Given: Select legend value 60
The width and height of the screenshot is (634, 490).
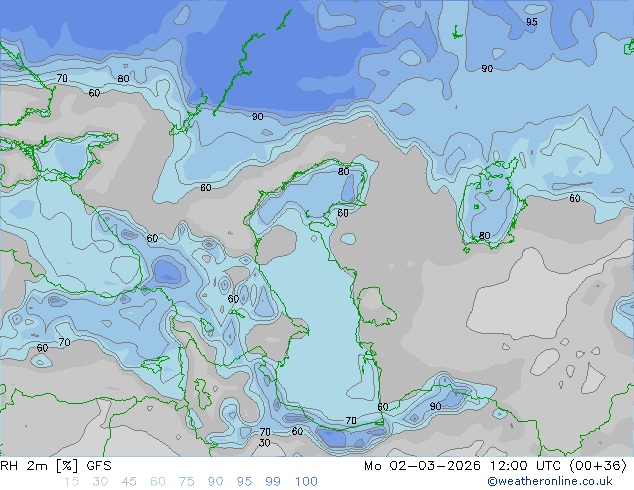Looking at the screenshot, I should [158, 482].
